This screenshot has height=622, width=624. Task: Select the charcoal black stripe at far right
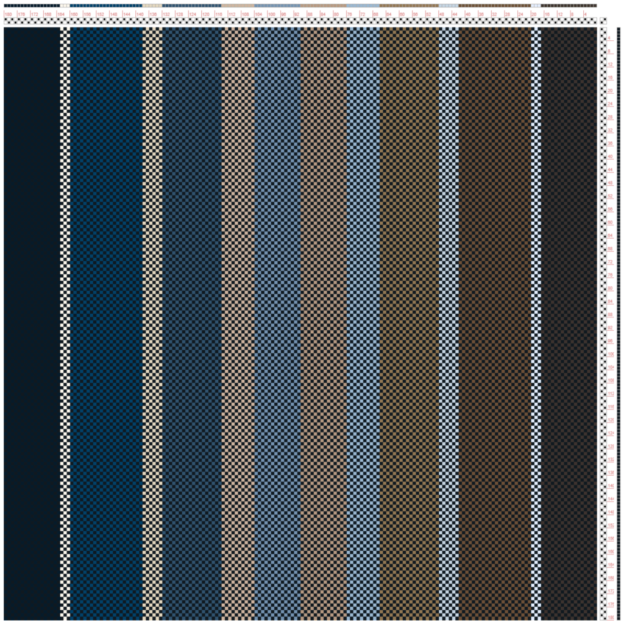pyautogui.click(x=568, y=320)
